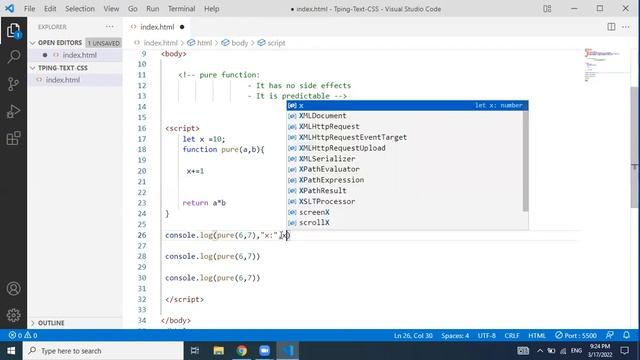Choose XMLDocument in autocomplete list
640x360 pixels.
[x=405, y=116]
